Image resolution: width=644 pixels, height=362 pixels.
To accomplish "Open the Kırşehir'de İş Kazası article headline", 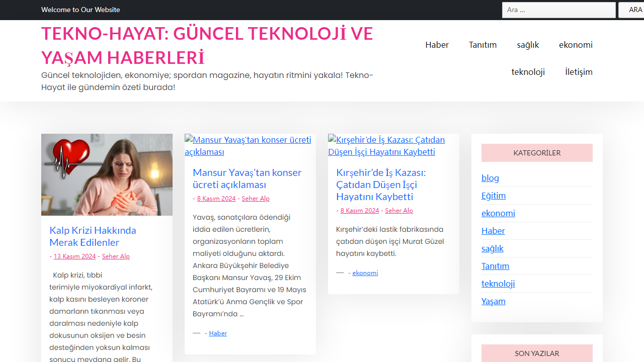I will click(x=381, y=185).
